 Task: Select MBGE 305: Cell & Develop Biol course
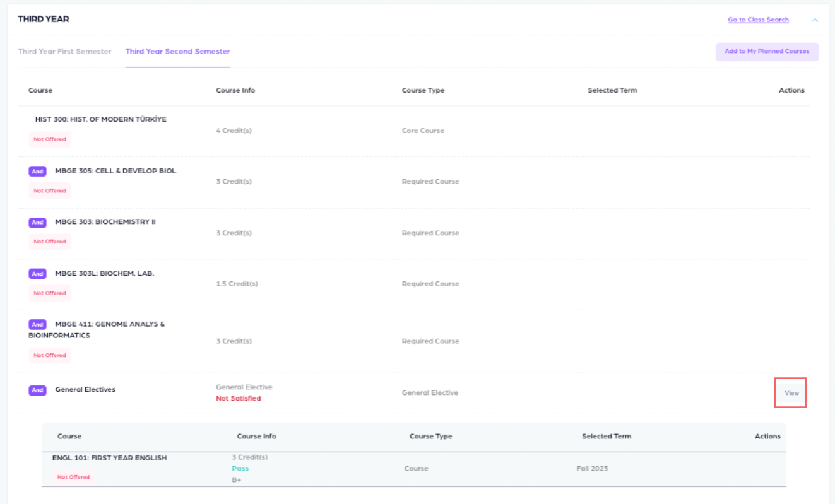pos(115,171)
